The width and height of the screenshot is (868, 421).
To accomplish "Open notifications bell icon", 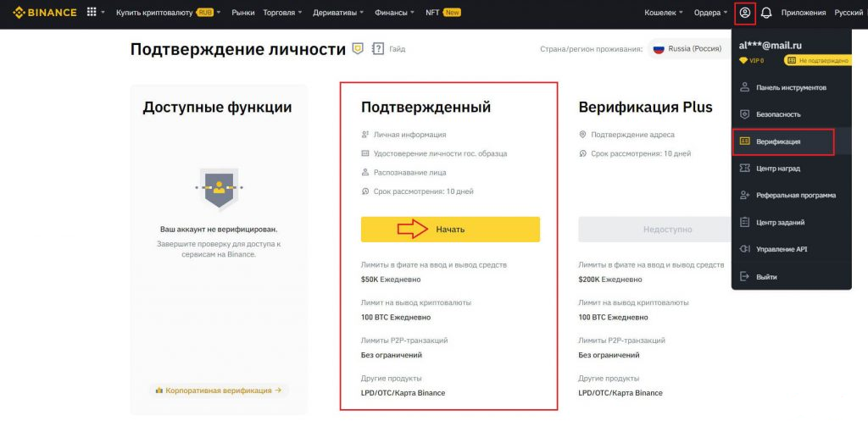I will point(766,13).
